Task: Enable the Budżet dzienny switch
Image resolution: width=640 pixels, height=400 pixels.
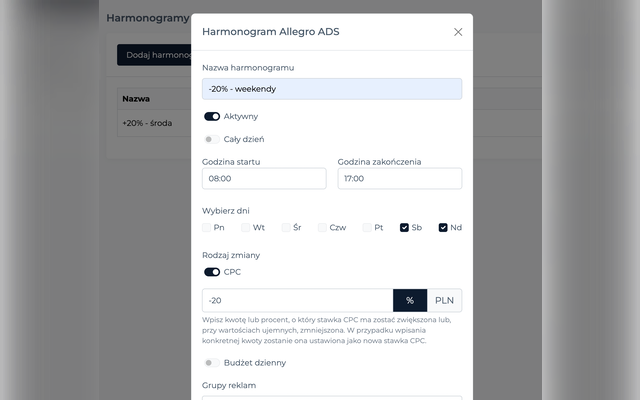Action: coord(212,363)
